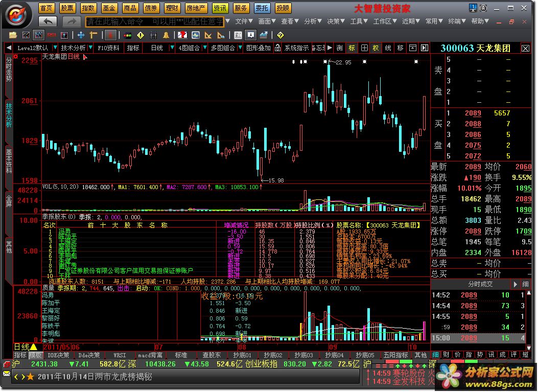Click the red RSI indicator icon
The height and width of the screenshot is (392, 538).
point(52,35)
